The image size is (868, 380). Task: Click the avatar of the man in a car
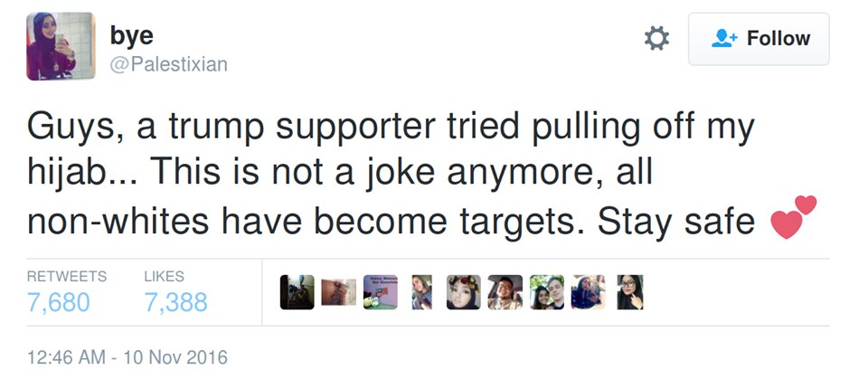tap(505, 291)
